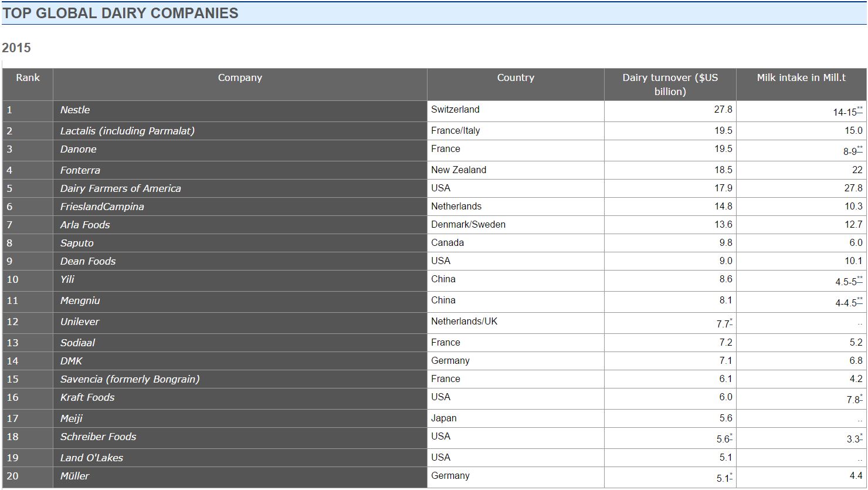This screenshot has width=868, height=490.
Task: Click Müller's 4.4 milk intake value
Action: click(856, 476)
